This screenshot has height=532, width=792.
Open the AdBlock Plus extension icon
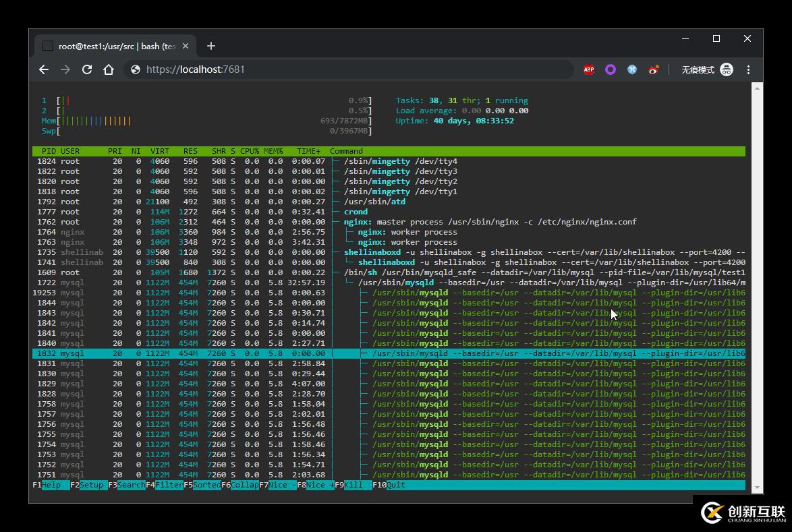coord(589,69)
